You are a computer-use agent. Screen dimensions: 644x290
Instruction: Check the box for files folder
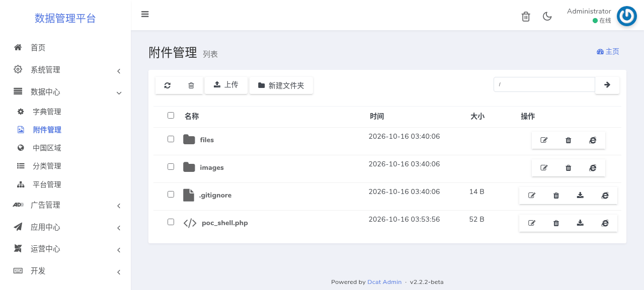(171, 139)
